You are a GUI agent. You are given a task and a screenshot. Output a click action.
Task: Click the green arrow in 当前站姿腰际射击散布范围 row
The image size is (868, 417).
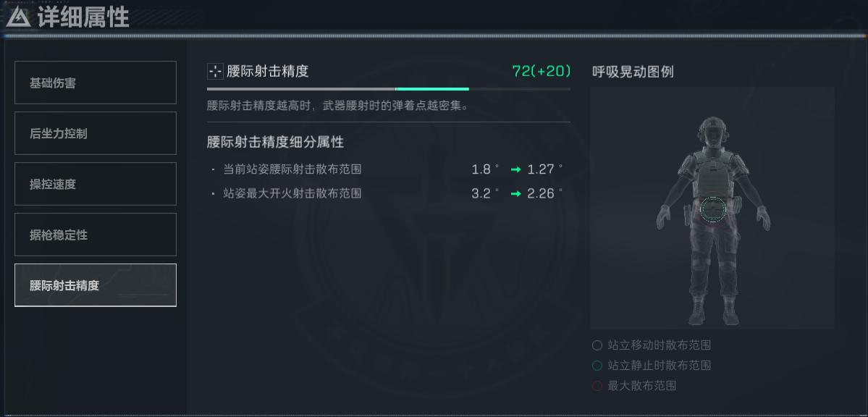pyautogui.click(x=515, y=169)
